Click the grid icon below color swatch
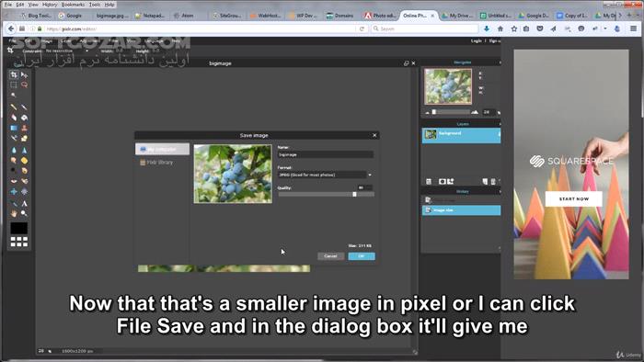 pyautogui.click(x=19, y=242)
